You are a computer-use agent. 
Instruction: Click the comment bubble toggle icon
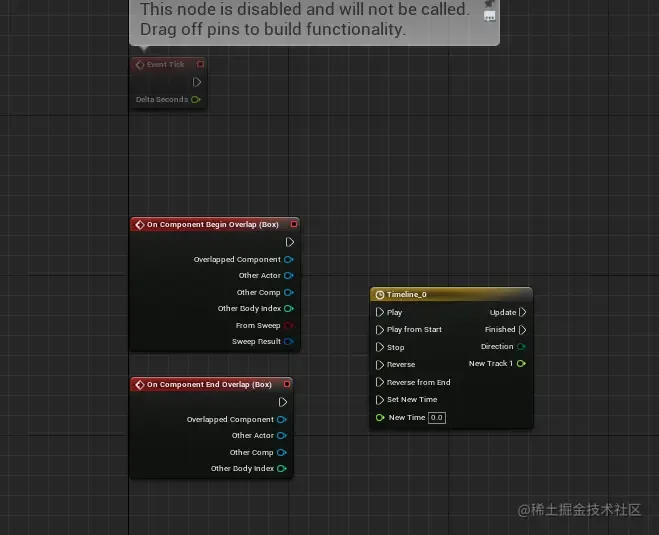click(x=490, y=16)
